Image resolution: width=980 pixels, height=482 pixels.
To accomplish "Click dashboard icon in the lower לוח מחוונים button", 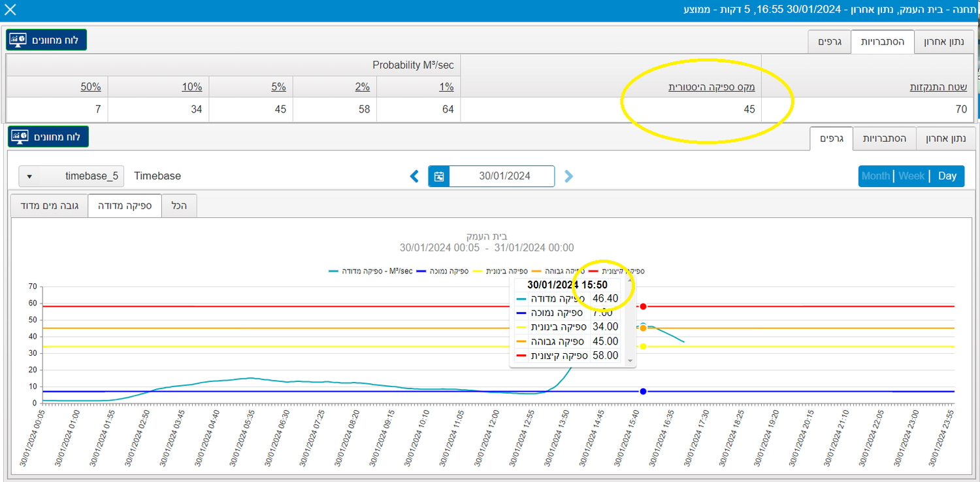I will pyautogui.click(x=20, y=137).
